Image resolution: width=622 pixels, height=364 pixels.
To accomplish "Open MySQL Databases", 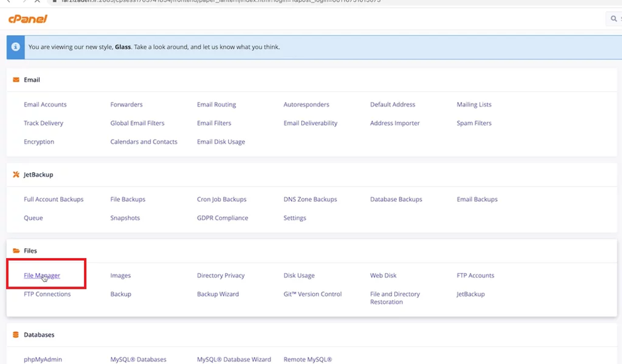I will pos(138,359).
